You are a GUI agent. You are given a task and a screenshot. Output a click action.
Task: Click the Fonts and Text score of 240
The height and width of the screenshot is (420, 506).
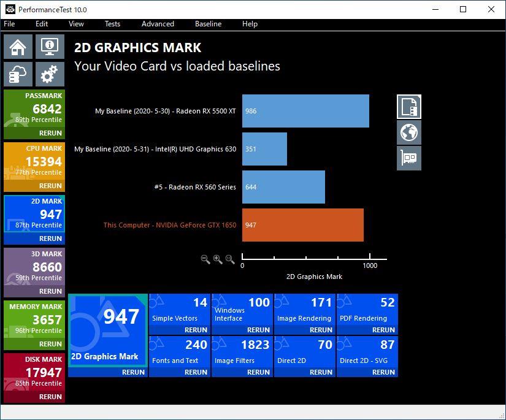[196, 345]
